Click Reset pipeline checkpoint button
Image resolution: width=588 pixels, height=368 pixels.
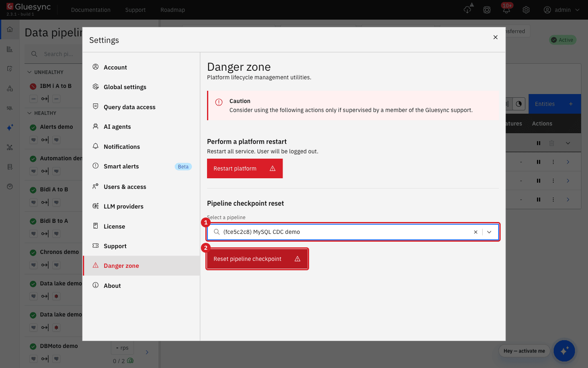257,259
